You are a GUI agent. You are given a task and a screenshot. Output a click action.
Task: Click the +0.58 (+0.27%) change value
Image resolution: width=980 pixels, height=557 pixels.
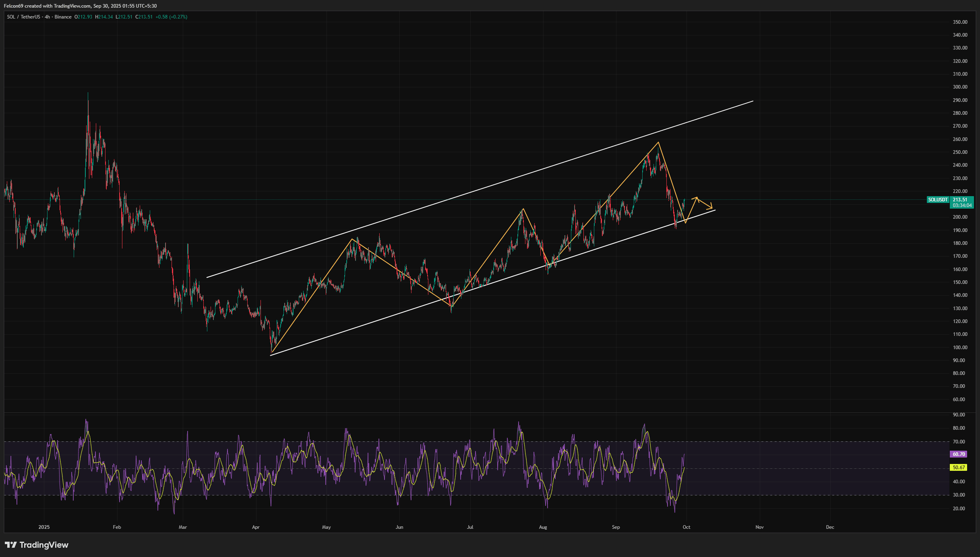(x=171, y=17)
